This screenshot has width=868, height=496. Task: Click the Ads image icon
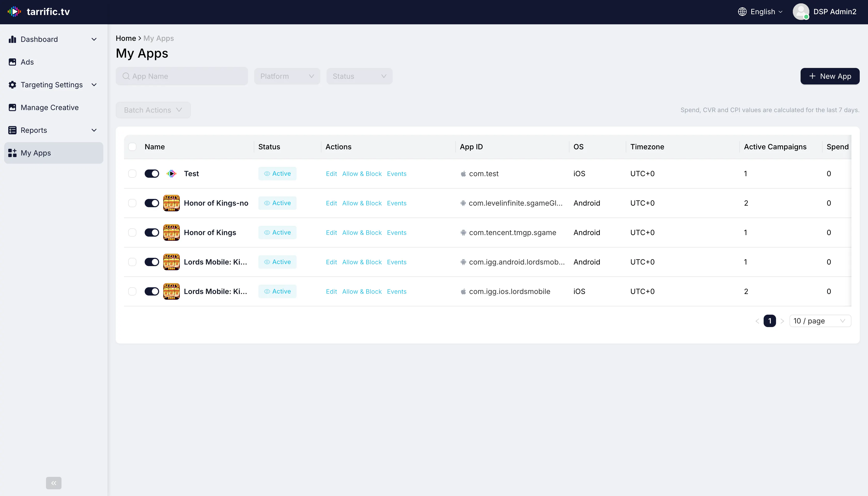(12, 62)
